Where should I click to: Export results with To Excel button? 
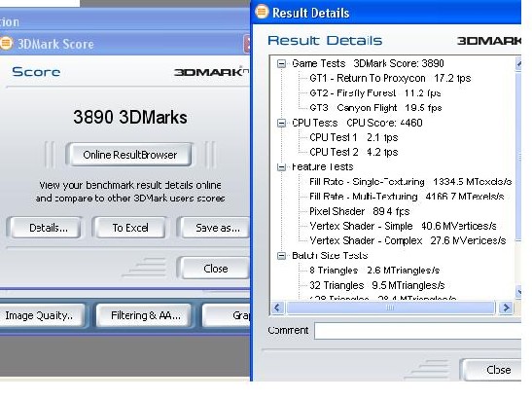tap(130, 228)
